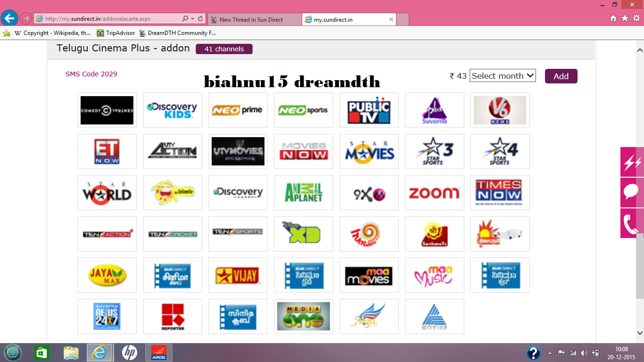Click the page vertical scrollbar thumb
The height and width of the screenshot is (362, 644).
(640, 266)
